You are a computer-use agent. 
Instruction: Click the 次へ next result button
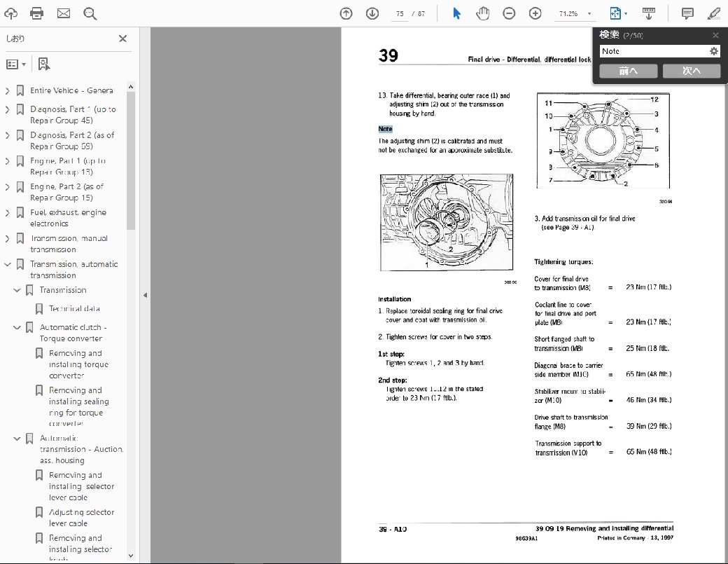(692, 71)
